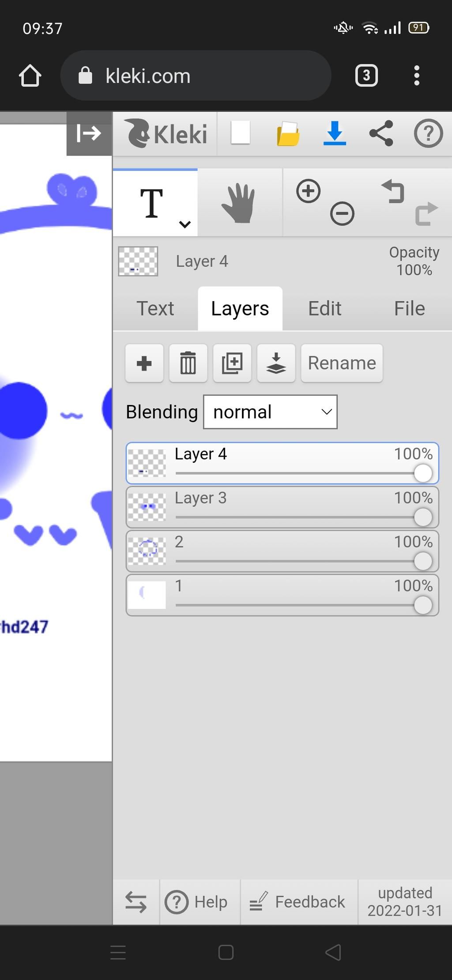Click the zoom in icon
452x980 pixels.
point(308,191)
